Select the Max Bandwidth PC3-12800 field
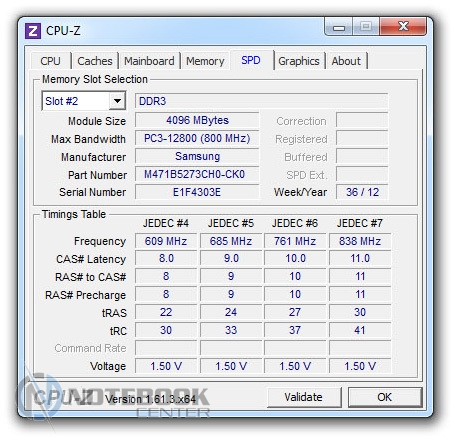 (197, 138)
